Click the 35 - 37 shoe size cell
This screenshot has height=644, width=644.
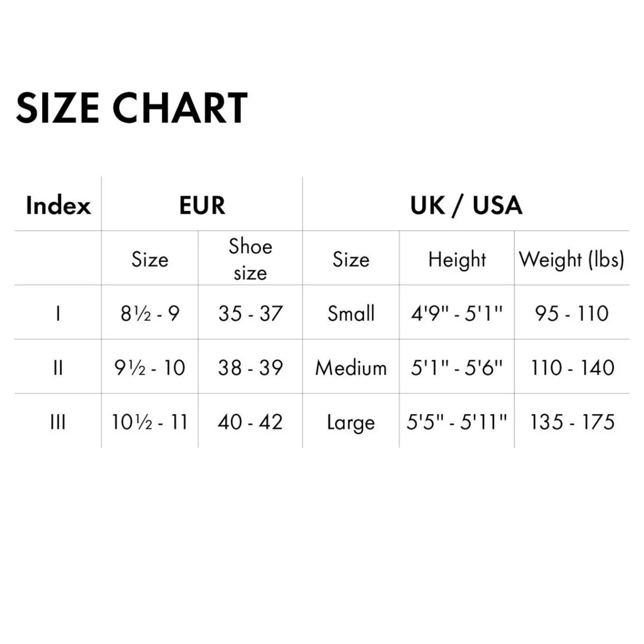[250, 313]
